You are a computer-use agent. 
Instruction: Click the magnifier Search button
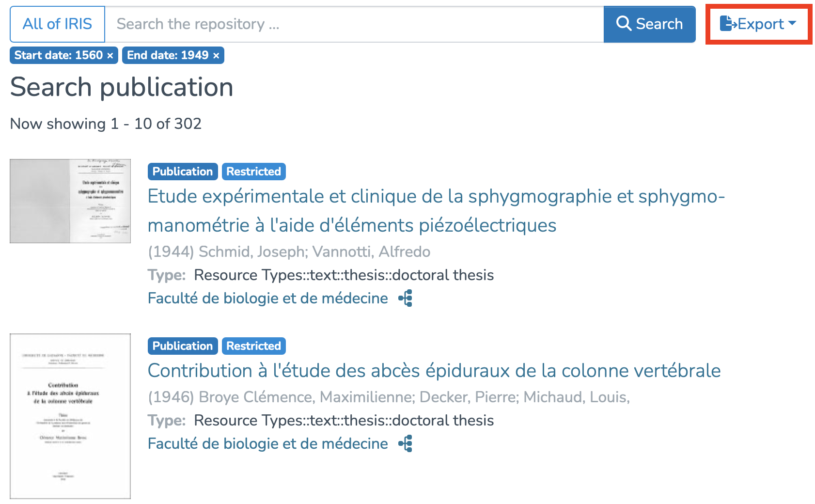pyautogui.click(x=649, y=24)
